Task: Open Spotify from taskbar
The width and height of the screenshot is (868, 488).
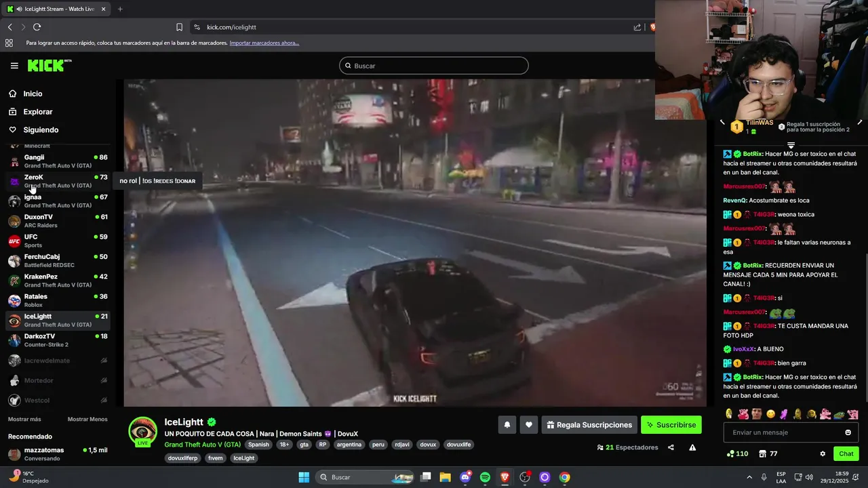Action: point(485,477)
